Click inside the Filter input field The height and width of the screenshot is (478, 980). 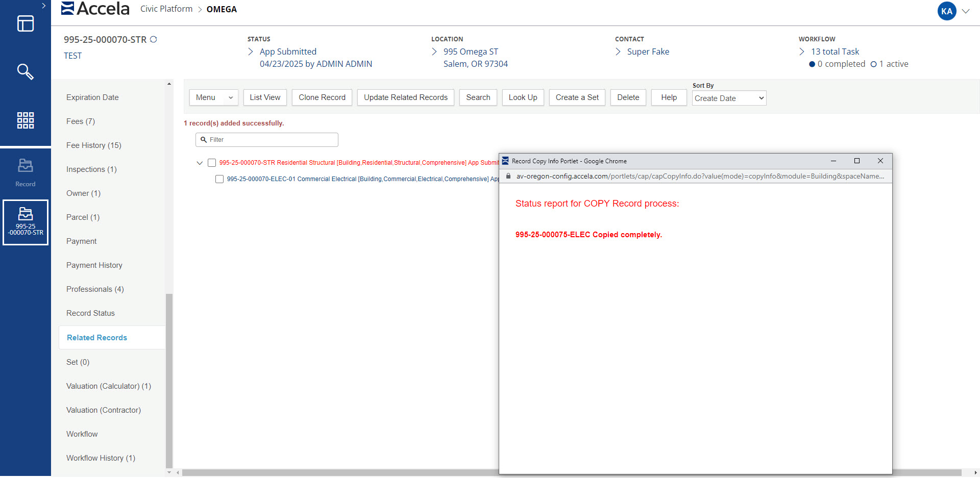pos(266,139)
